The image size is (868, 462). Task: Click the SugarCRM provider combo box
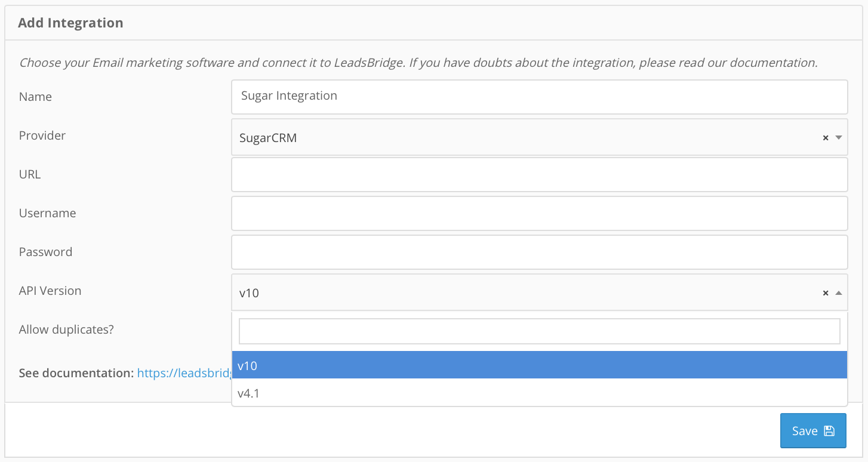click(540, 137)
